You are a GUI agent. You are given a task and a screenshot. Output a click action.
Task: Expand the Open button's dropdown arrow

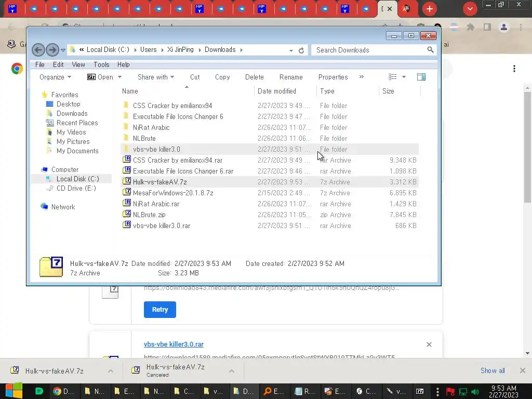pos(119,77)
